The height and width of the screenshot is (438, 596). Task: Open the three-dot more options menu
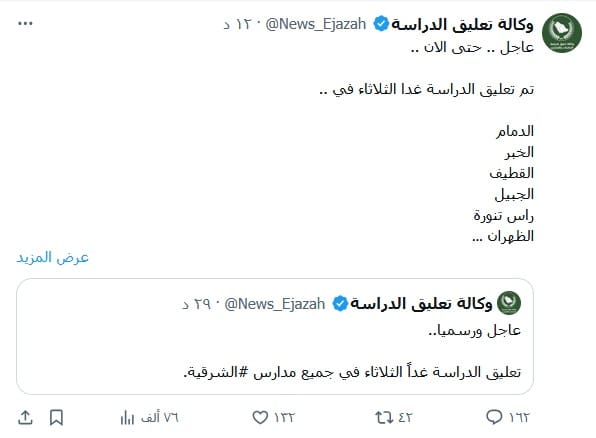coord(25,24)
